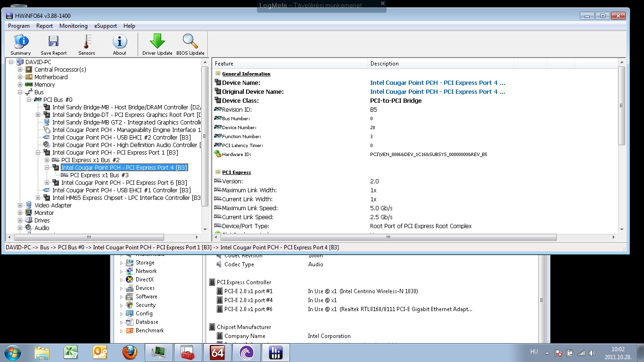Image resolution: width=644 pixels, height=362 pixels.
Task: Open Windows Explorer from the taskbar
Action: [42, 352]
